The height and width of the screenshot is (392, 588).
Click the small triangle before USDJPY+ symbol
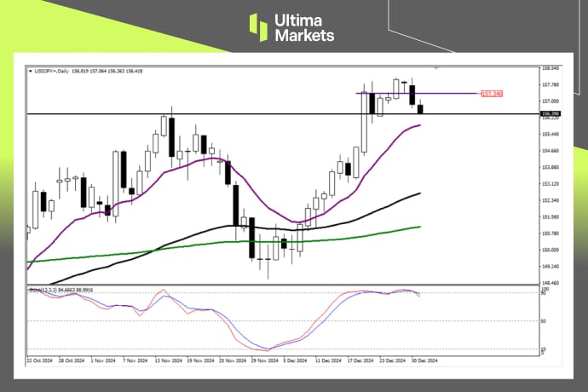point(31,70)
